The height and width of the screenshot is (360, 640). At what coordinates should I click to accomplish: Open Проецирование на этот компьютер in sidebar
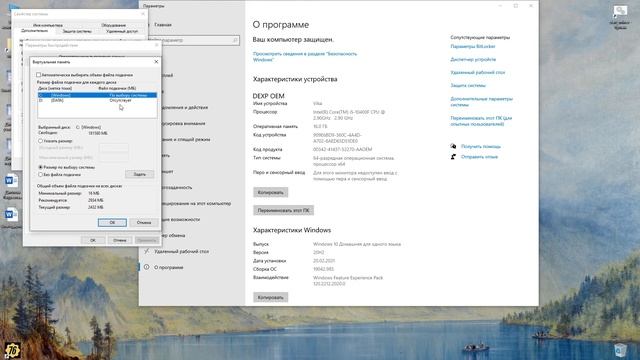click(196, 203)
